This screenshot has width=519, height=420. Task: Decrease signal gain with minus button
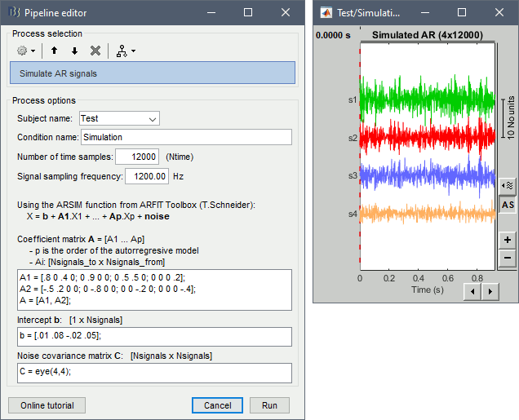click(508, 258)
